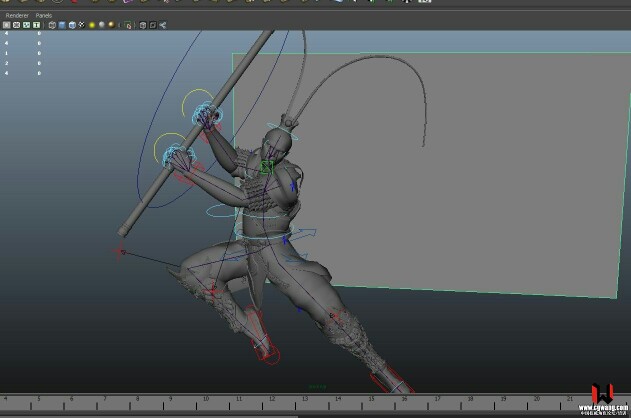Toggle isolate select icon
The image size is (631, 418).
pos(128,25)
